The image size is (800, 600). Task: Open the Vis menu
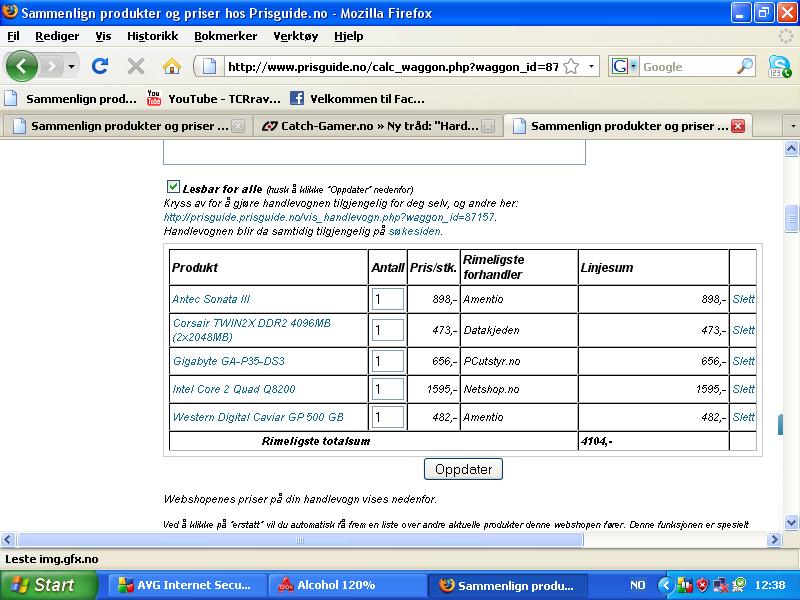click(103, 36)
